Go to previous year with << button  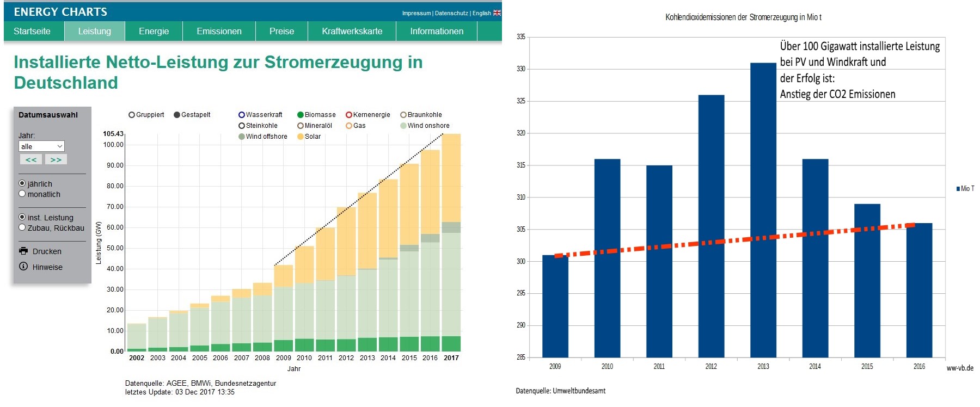[x=31, y=159]
